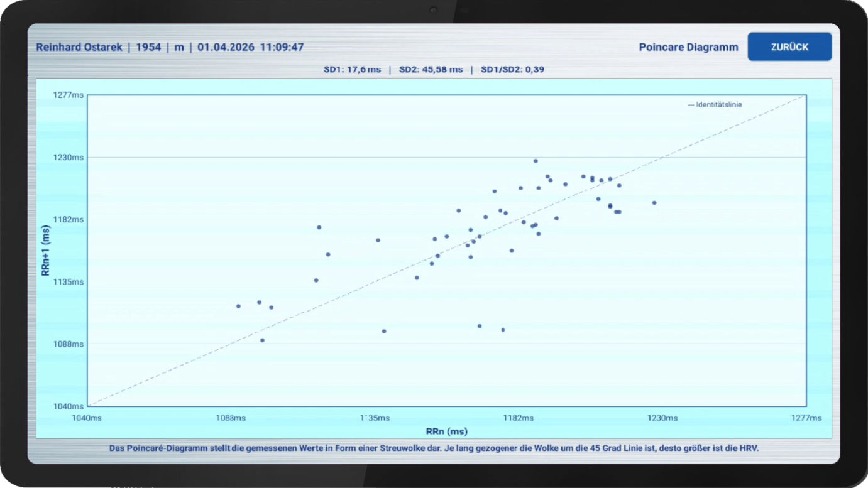The image size is (868, 488).
Task: Click the 1088ms label on horizontal axis
Action: 231,418
